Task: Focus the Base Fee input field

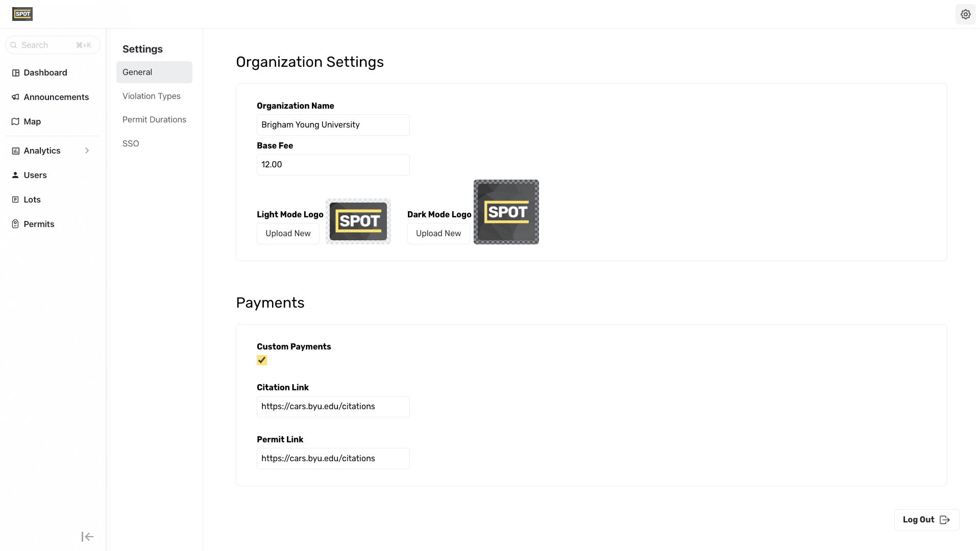Action: tap(333, 165)
